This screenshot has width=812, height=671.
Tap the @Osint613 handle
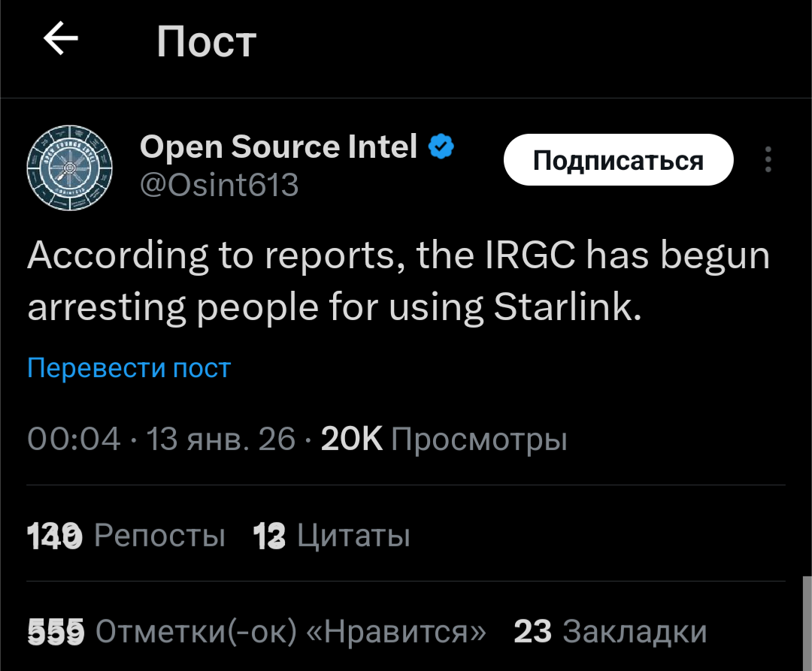pyautogui.click(x=219, y=184)
